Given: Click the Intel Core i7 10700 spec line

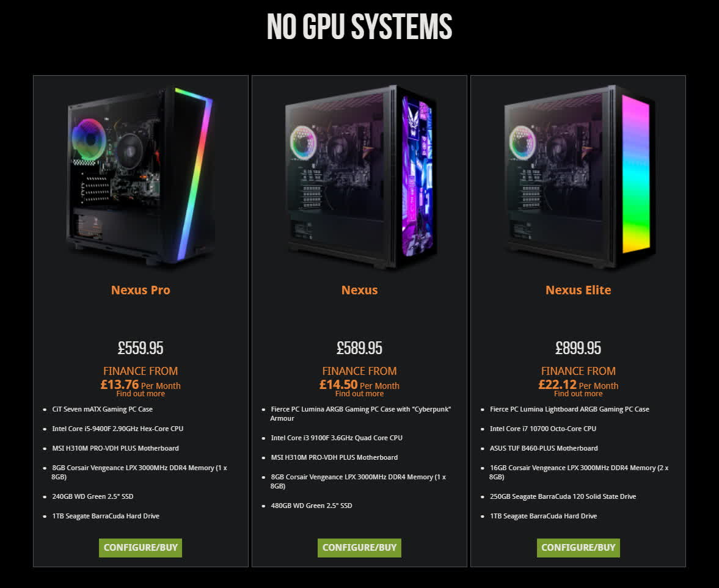Looking at the screenshot, I should click(x=543, y=429).
